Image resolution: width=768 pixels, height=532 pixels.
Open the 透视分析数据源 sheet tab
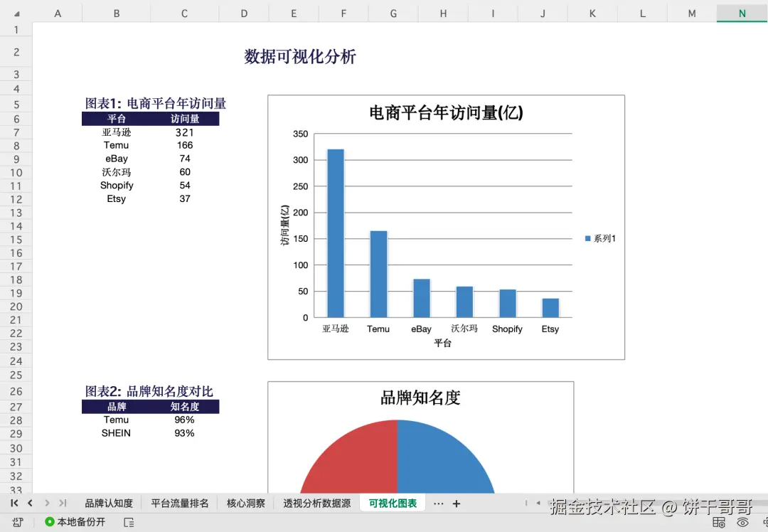pyautogui.click(x=317, y=504)
